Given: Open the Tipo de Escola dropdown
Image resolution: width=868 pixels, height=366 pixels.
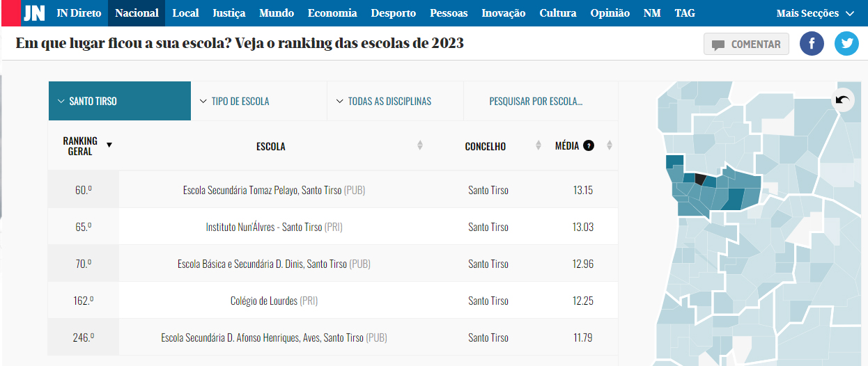Looking at the screenshot, I should 258,101.
